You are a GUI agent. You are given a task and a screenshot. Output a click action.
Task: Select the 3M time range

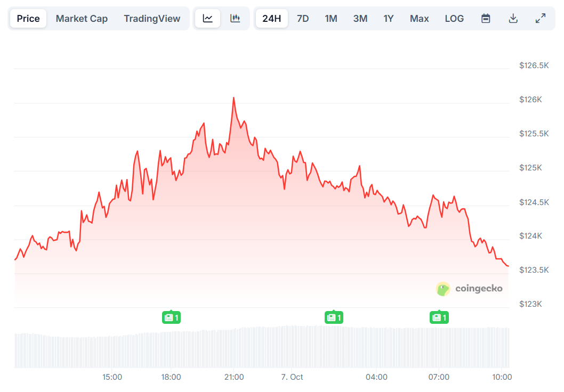(360, 18)
